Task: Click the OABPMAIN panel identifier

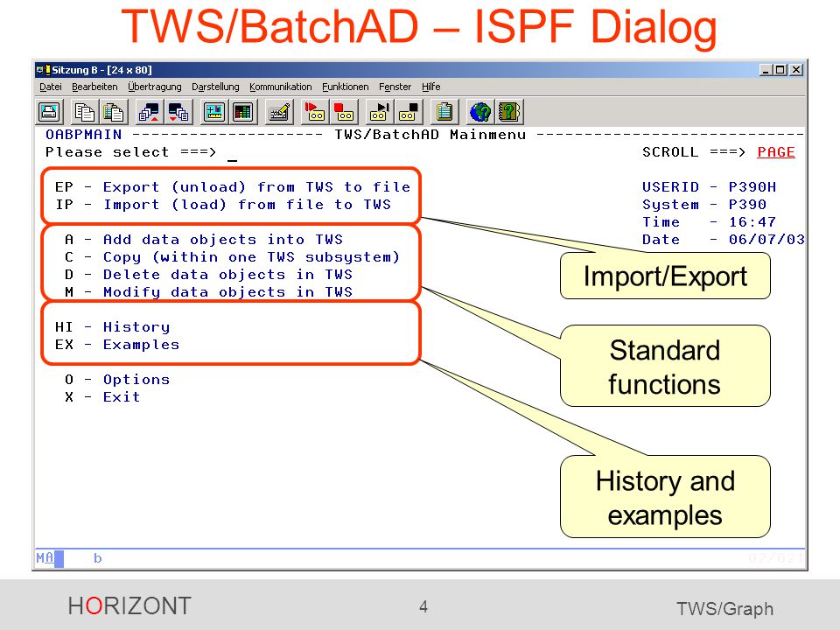Action: pos(84,135)
